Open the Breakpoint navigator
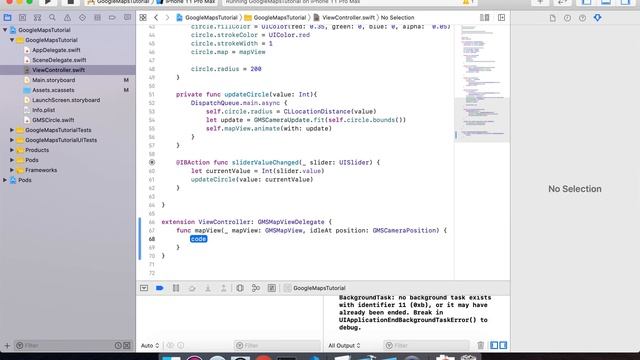The height and width of the screenshot is (360, 640). (x=112, y=18)
